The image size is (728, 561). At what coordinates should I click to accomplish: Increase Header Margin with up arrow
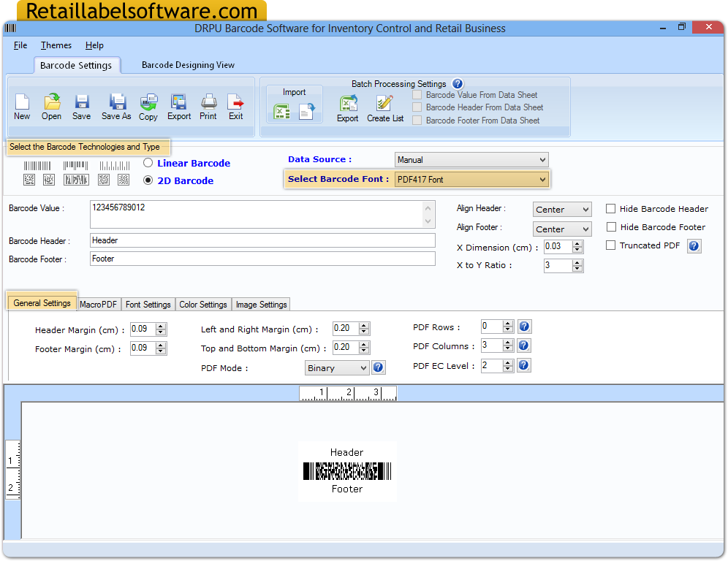click(x=161, y=327)
